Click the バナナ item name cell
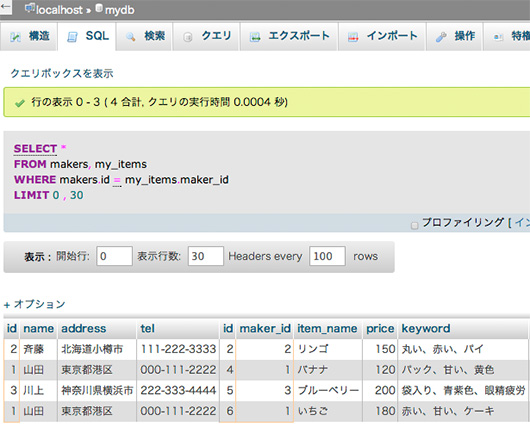This screenshot has height=427, width=530. 328,370
